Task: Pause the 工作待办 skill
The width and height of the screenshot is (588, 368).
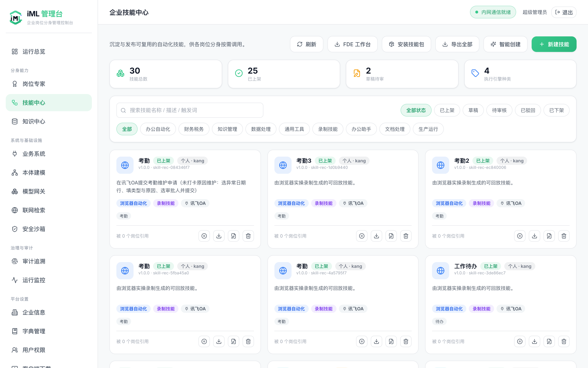Action: point(520,341)
